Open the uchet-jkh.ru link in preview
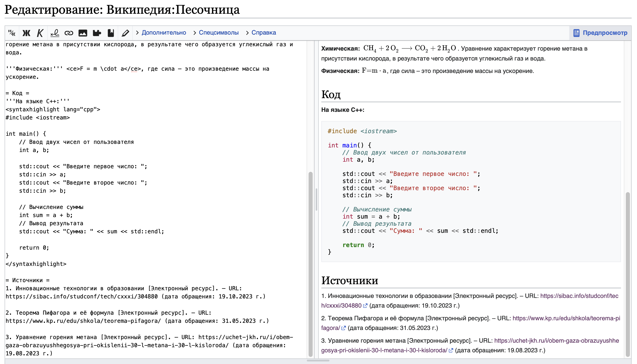Viewport: 637px width, 364px height. pyautogui.click(x=557, y=341)
